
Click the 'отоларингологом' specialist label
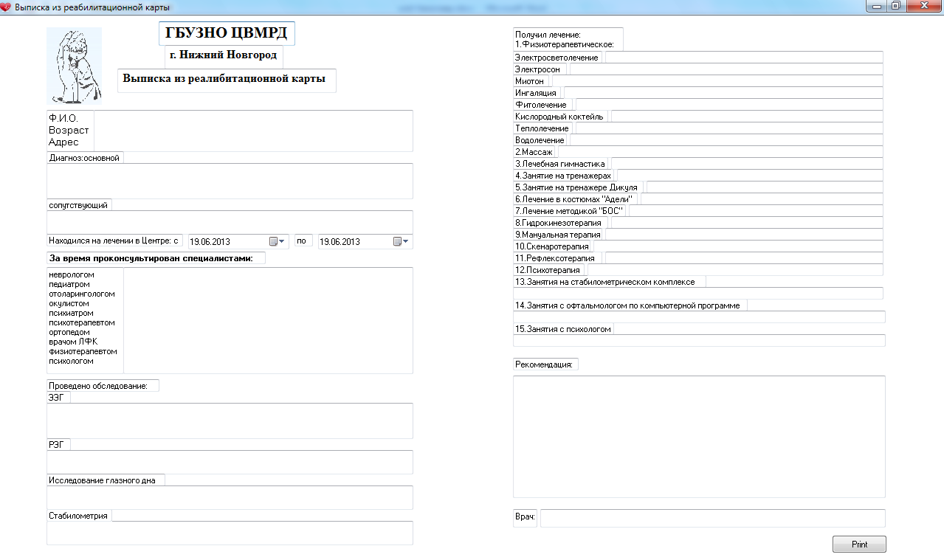click(x=82, y=294)
